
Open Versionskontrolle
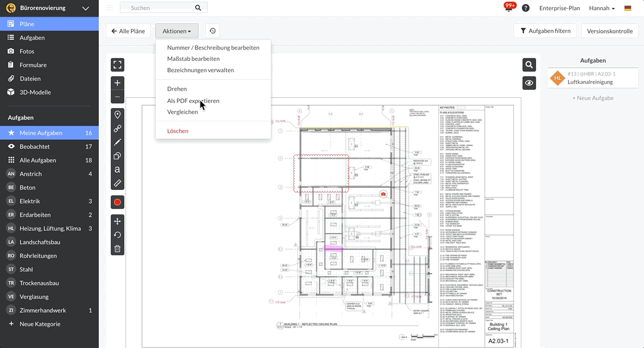pyautogui.click(x=609, y=31)
